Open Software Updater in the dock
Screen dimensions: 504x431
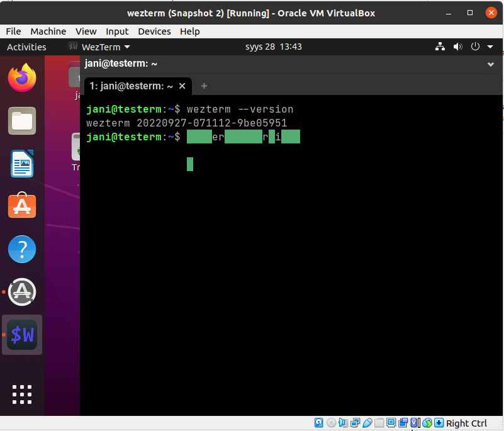22,292
